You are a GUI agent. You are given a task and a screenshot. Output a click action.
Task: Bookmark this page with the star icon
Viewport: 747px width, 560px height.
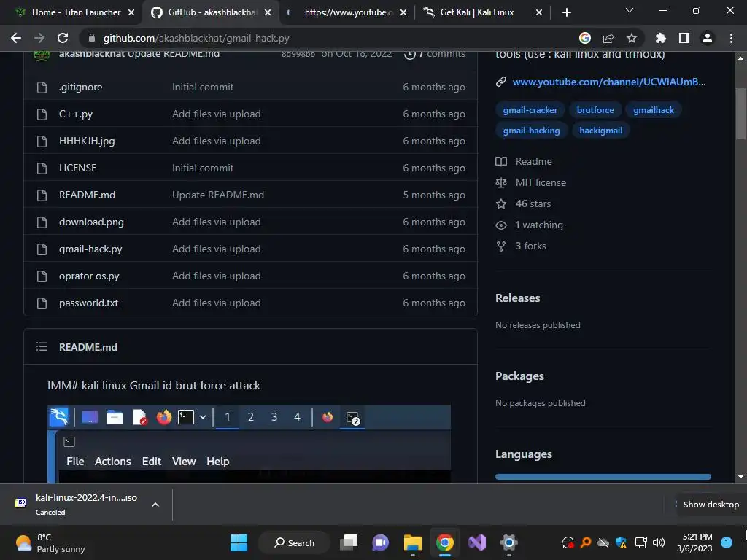[x=632, y=38]
